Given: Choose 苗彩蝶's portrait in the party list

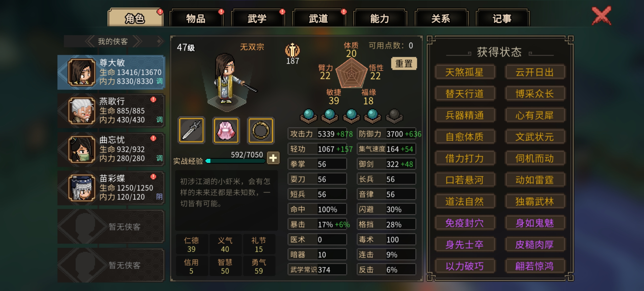Looking at the screenshot, I should [82, 188].
